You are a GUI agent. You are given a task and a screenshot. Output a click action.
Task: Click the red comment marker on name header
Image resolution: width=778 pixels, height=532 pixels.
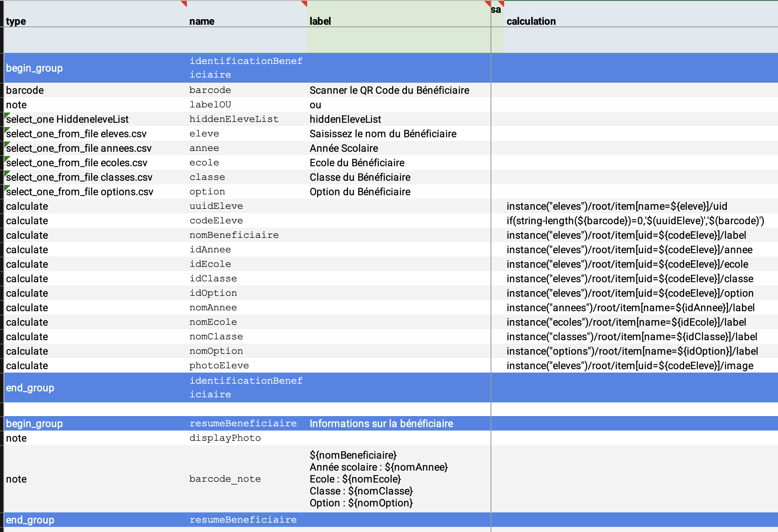tap(304, 3)
